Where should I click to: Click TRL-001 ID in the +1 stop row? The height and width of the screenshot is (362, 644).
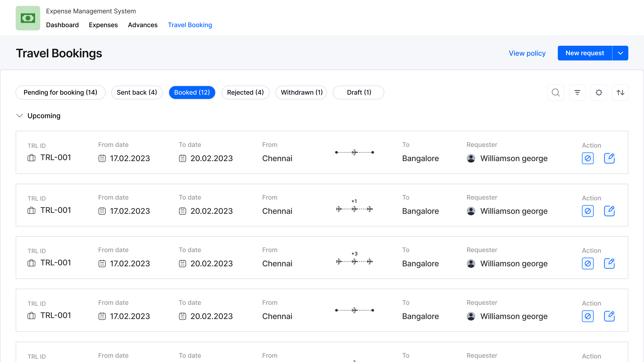(x=56, y=210)
